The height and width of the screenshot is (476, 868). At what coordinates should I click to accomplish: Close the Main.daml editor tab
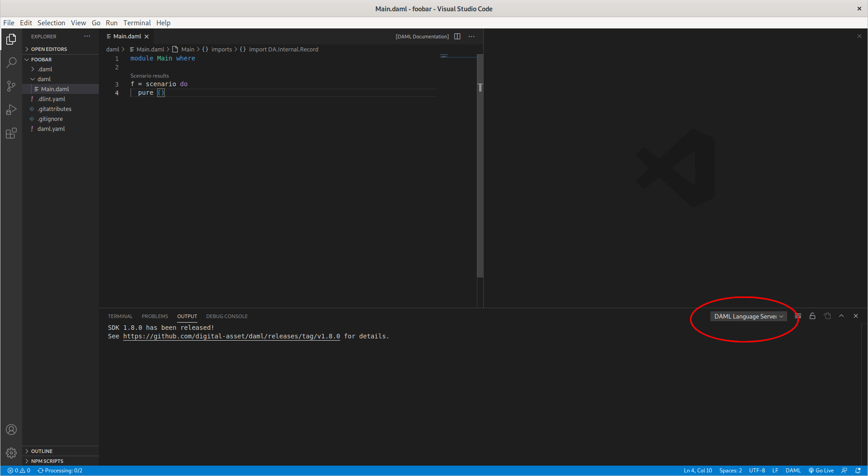tap(146, 37)
